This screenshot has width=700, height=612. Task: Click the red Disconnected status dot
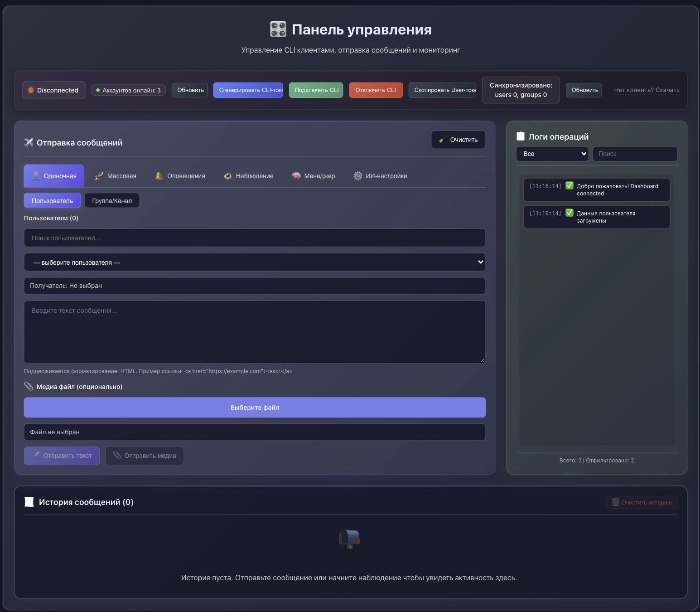pyautogui.click(x=31, y=90)
